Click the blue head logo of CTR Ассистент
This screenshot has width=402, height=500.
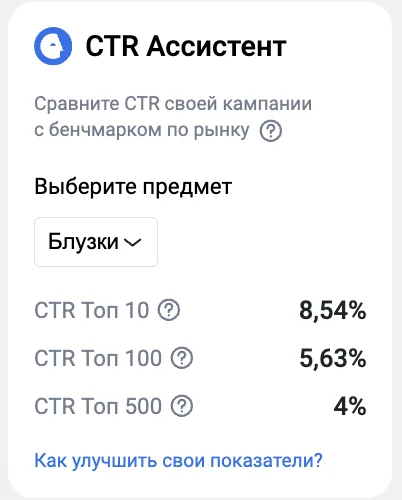(x=53, y=46)
